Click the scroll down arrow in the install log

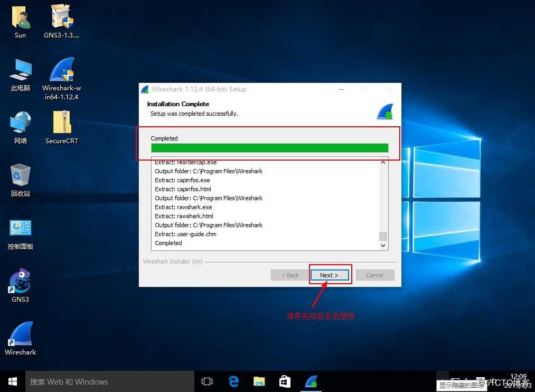click(383, 245)
